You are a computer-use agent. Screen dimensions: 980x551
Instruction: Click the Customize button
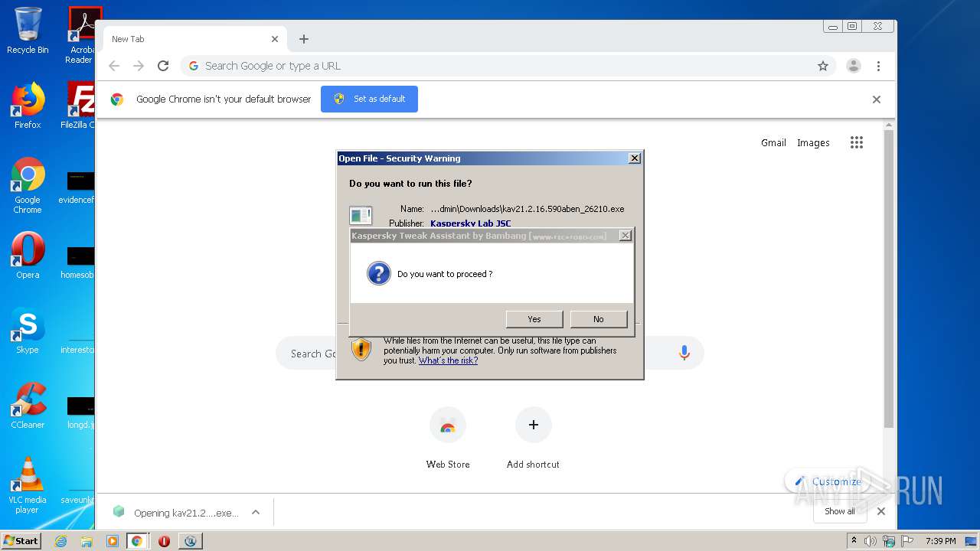click(828, 481)
